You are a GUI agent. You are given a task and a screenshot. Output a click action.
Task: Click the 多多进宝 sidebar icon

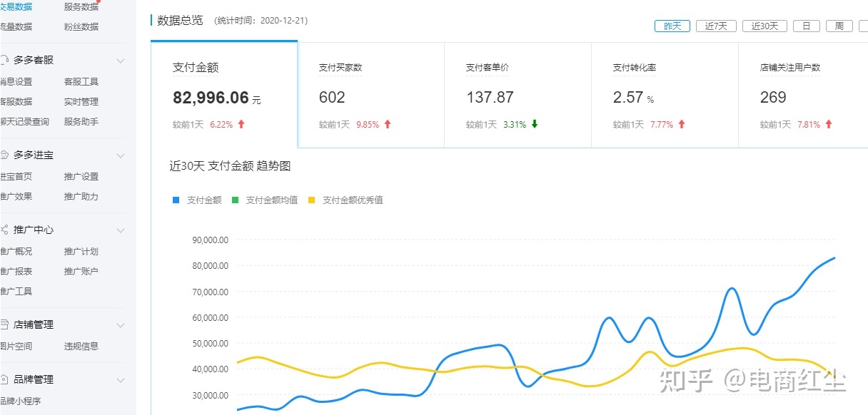pos(4,155)
